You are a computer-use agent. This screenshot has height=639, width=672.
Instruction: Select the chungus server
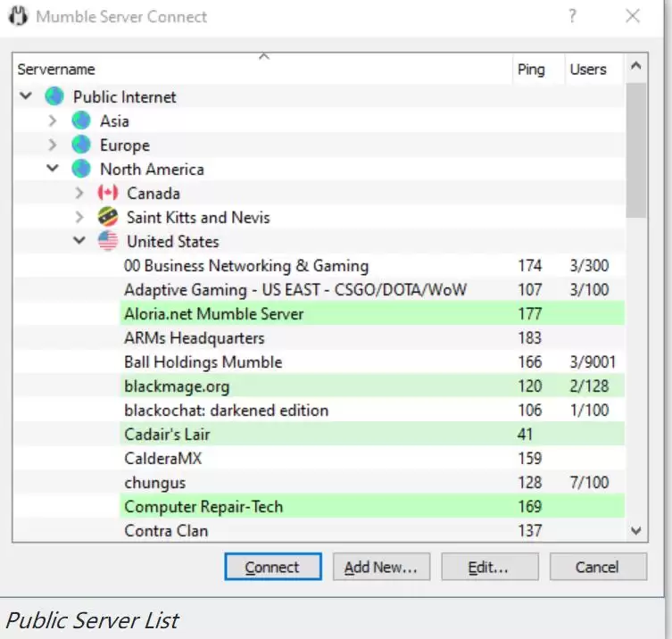pos(372,483)
